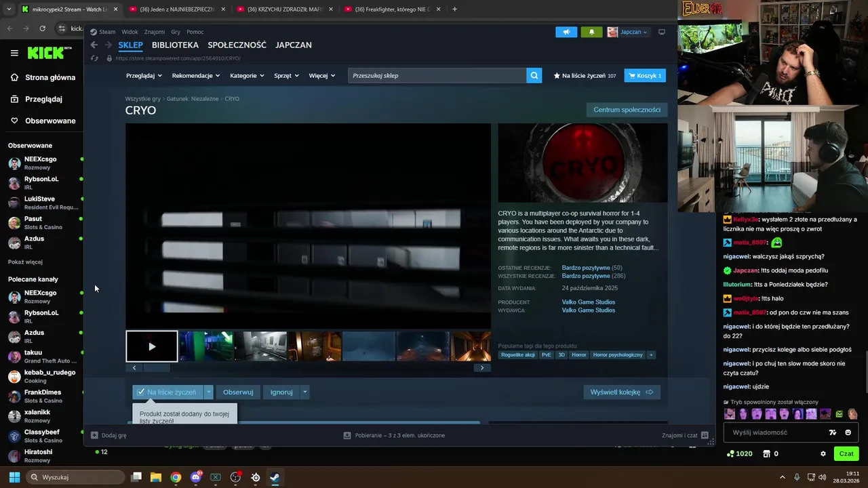Open Chrome from the taskbar

(176, 477)
